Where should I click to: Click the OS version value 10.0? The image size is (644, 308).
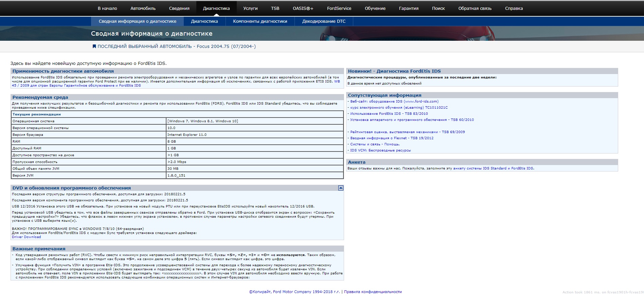point(255,128)
